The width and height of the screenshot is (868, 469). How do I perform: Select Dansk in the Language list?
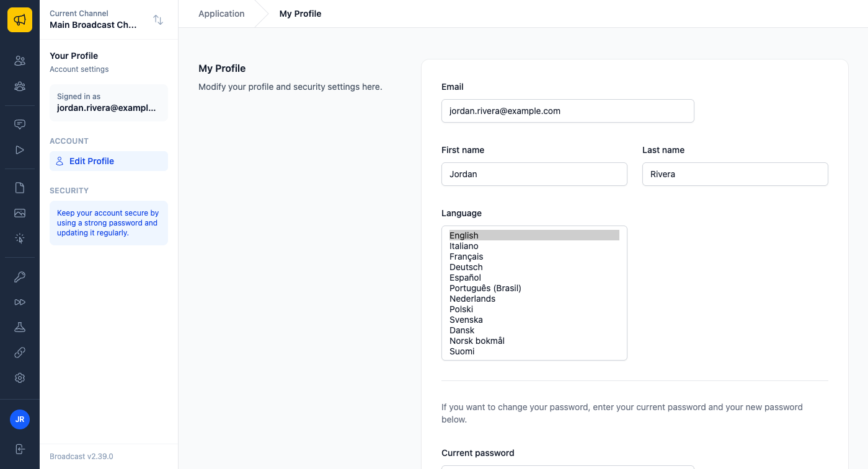point(534,330)
